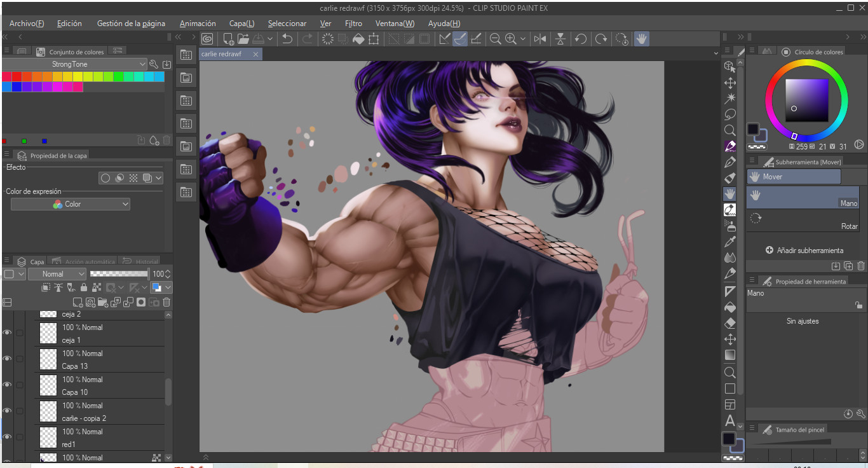Select the Fill bucket tool

pos(730,306)
